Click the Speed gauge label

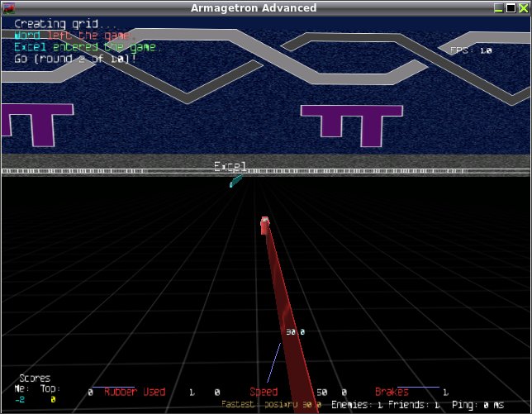coord(264,392)
